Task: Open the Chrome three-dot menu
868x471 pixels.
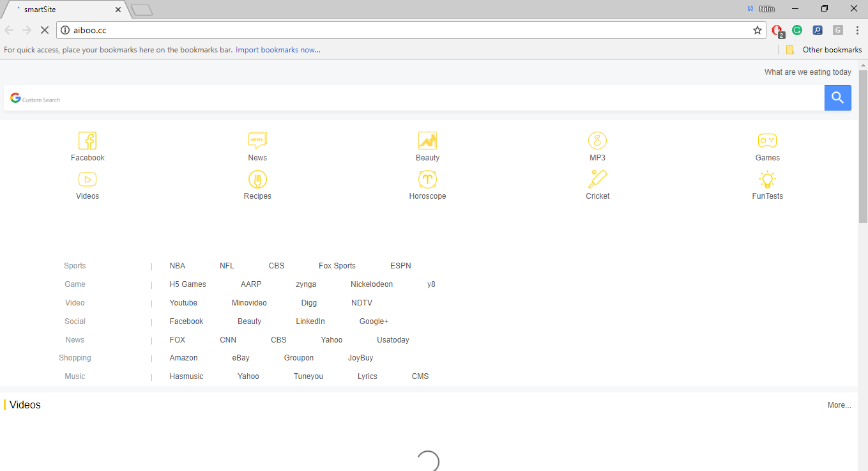Action: tap(857, 30)
